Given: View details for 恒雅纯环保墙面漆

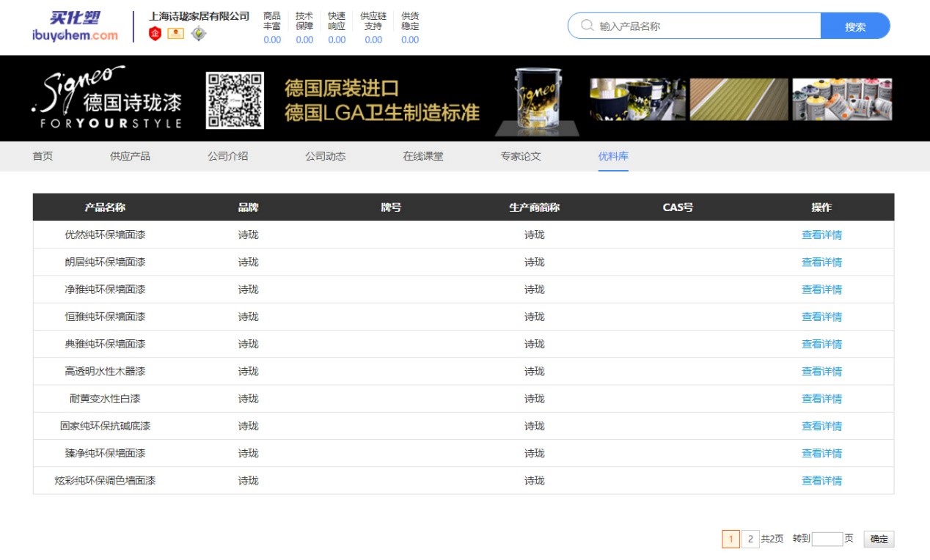Looking at the screenshot, I should (x=821, y=317).
